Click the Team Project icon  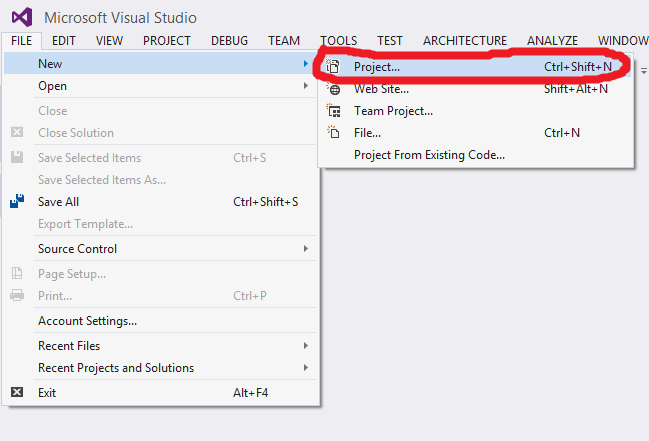pos(334,111)
